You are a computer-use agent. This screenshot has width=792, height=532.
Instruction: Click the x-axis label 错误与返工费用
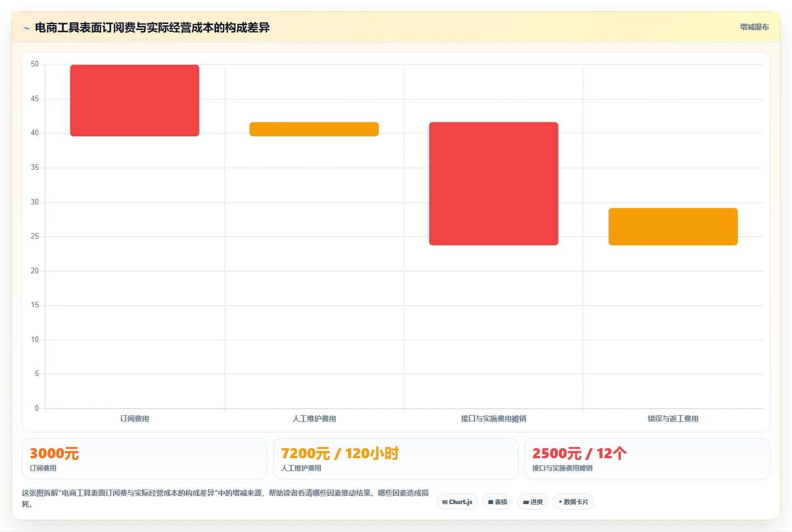[x=673, y=419]
